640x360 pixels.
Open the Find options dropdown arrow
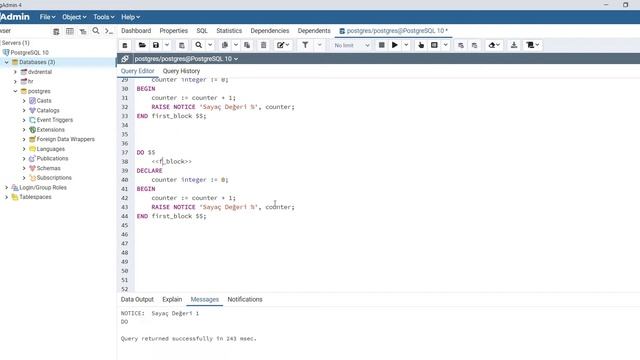210,45
